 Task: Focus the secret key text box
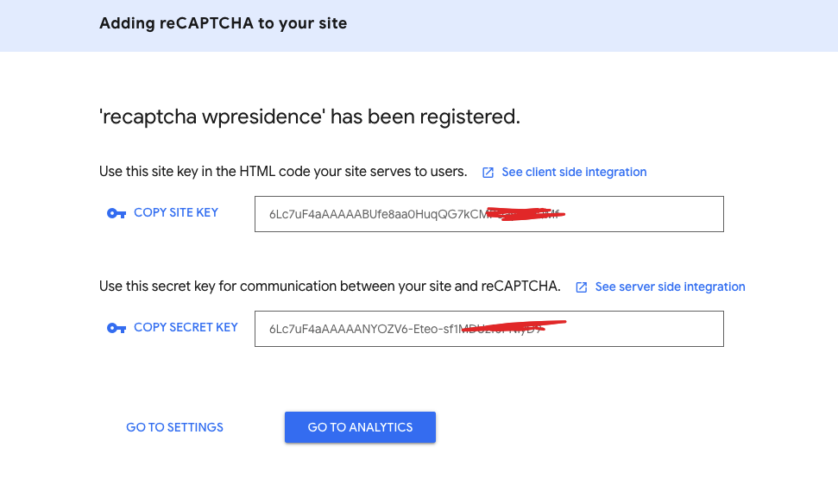tap(489, 329)
